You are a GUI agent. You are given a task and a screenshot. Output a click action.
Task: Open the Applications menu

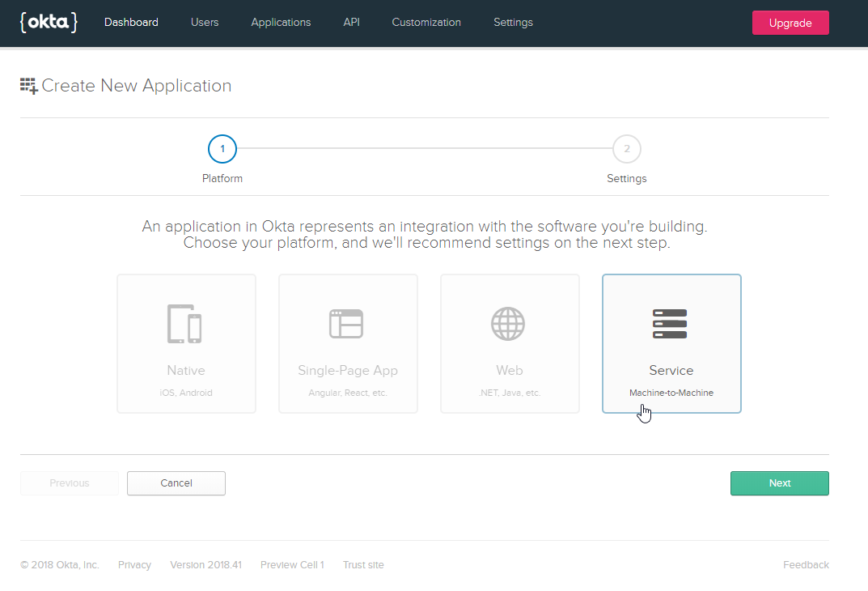(x=281, y=23)
